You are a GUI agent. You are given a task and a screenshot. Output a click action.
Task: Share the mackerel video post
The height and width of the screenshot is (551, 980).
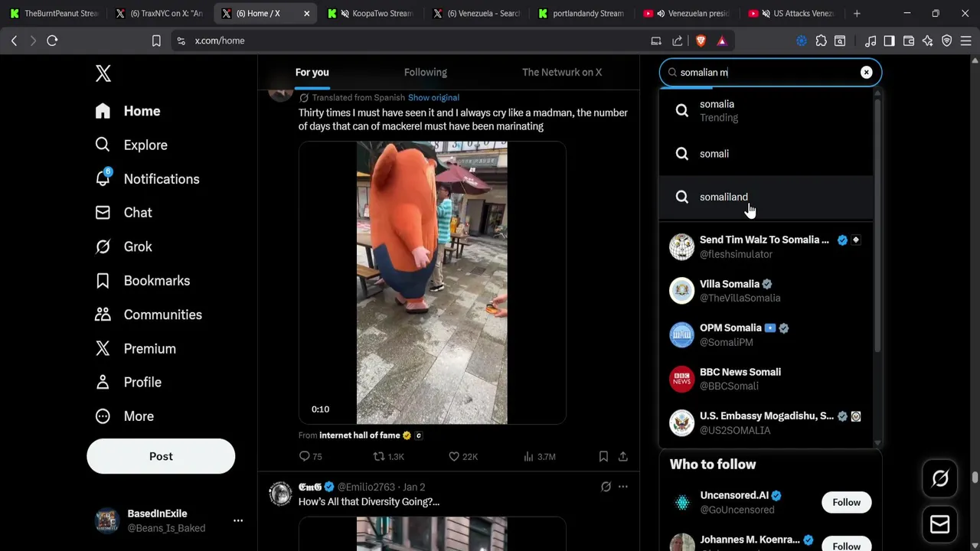(623, 457)
